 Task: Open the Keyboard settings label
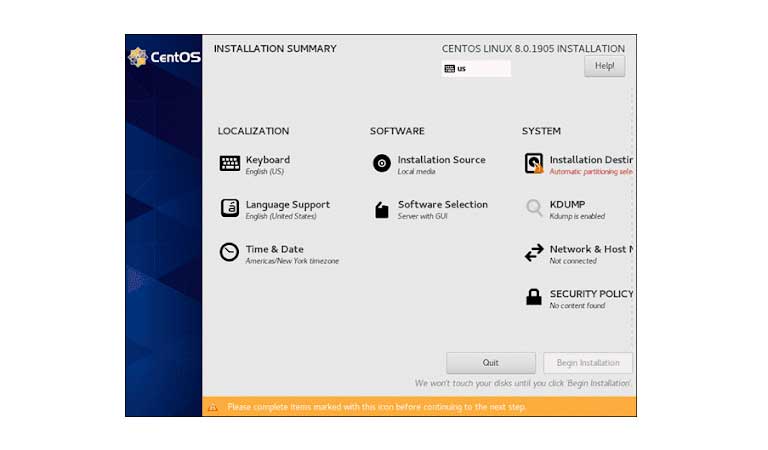[x=268, y=160]
